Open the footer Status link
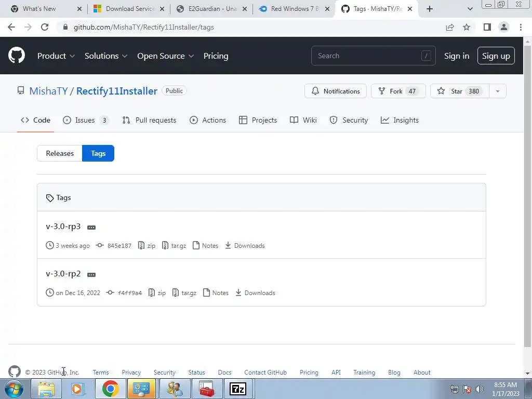This screenshot has width=532, height=399. [196, 373]
